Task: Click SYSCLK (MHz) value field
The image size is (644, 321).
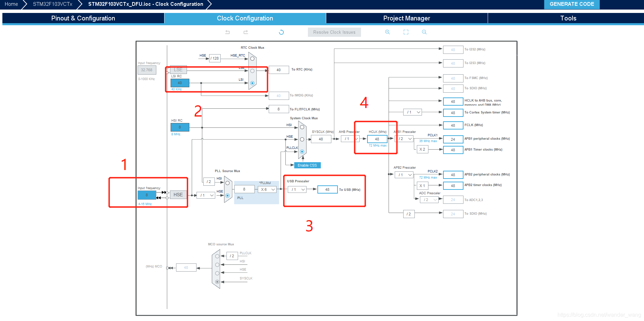Action: pos(321,139)
